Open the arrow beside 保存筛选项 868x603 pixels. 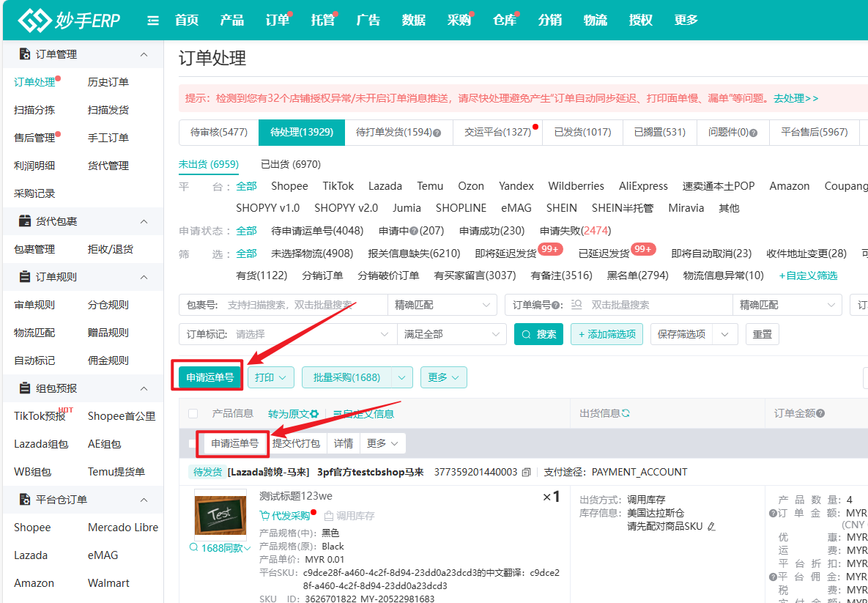(725, 334)
